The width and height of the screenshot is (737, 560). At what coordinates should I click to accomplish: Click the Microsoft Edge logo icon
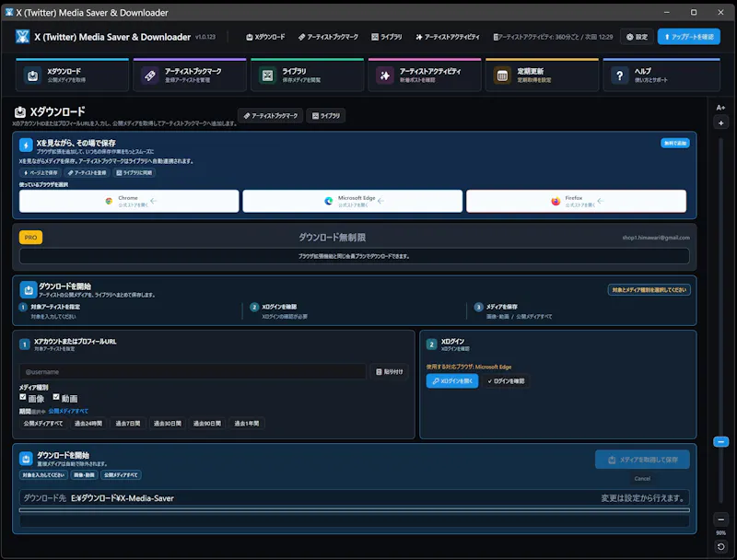point(329,201)
